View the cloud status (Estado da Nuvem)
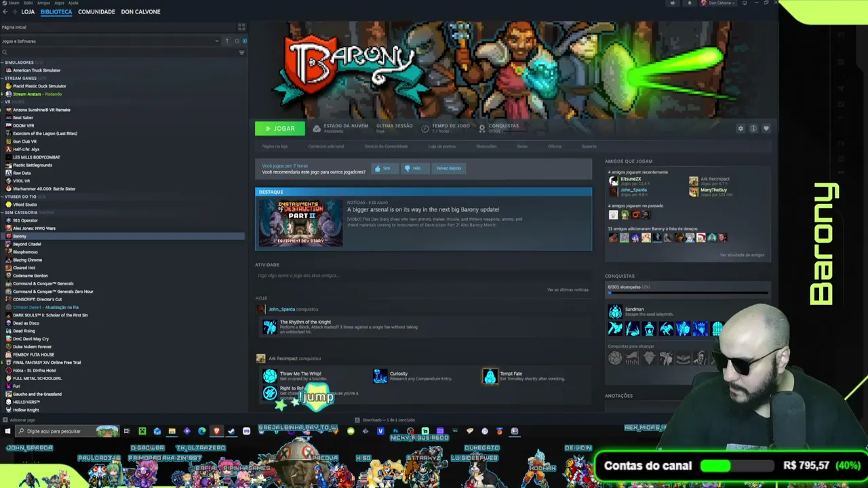 [340, 128]
